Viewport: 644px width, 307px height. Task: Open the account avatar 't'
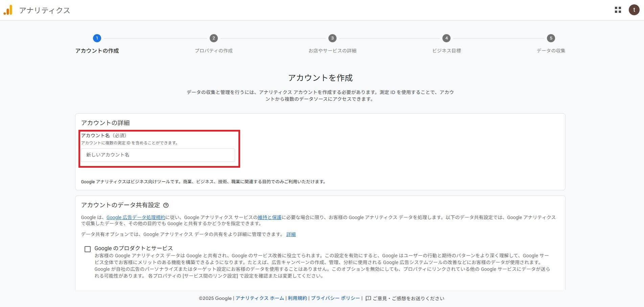coord(634,10)
